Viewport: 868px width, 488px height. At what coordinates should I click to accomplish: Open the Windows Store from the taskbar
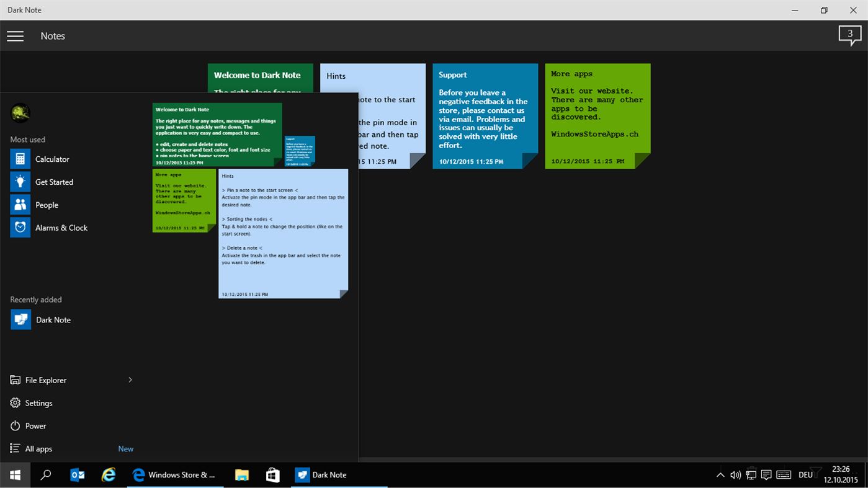pyautogui.click(x=272, y=474)
